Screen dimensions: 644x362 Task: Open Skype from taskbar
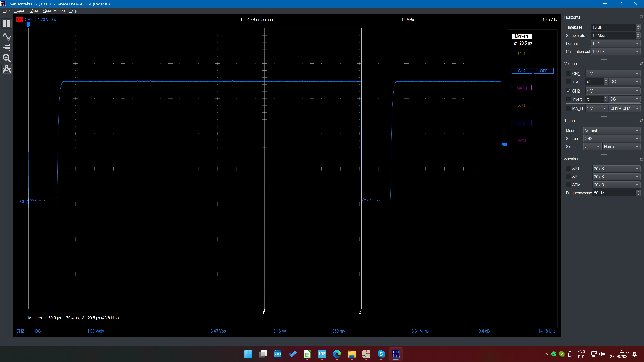pyautogui.click(x=381, y=354)
